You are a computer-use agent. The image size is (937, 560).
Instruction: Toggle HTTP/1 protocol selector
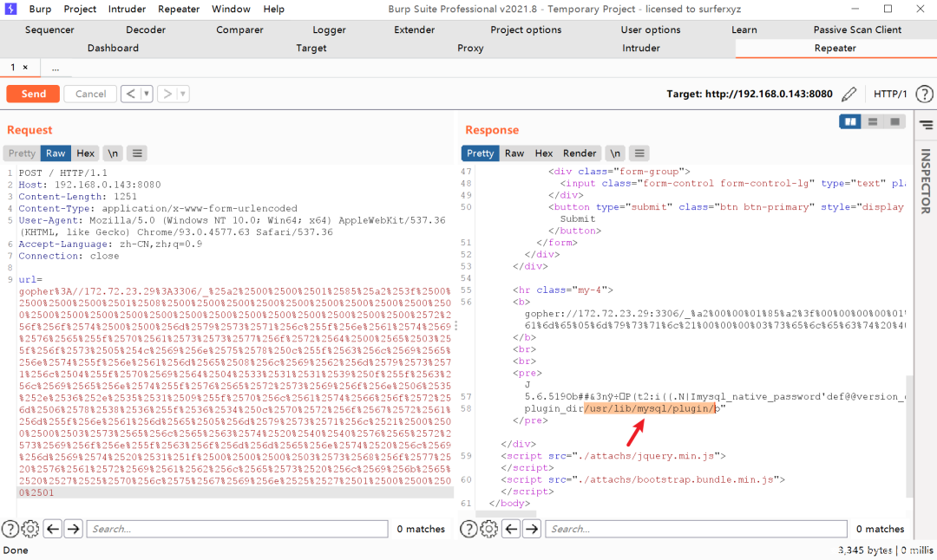pos(890,94)
